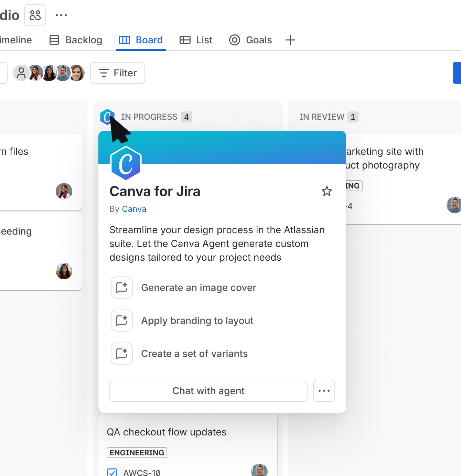Open the team members icon next to title
The image size is (461, 476).
point(35,15)
